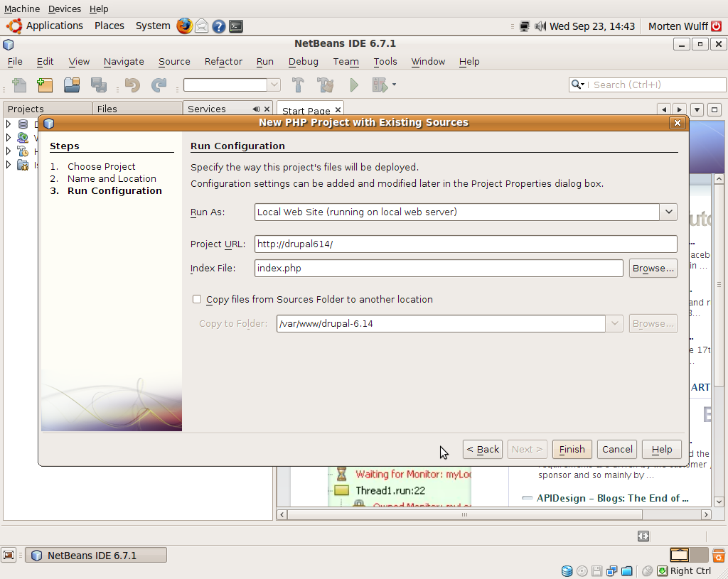Viewport: 728px width, 579px height.
Task: Launch Firefox from the top panel
Action: (x=184, y=26)
